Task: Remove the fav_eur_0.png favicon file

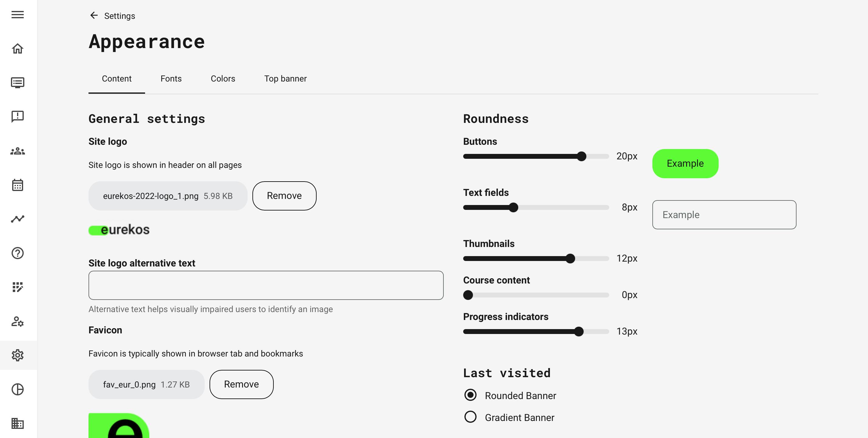Action: 241,384
